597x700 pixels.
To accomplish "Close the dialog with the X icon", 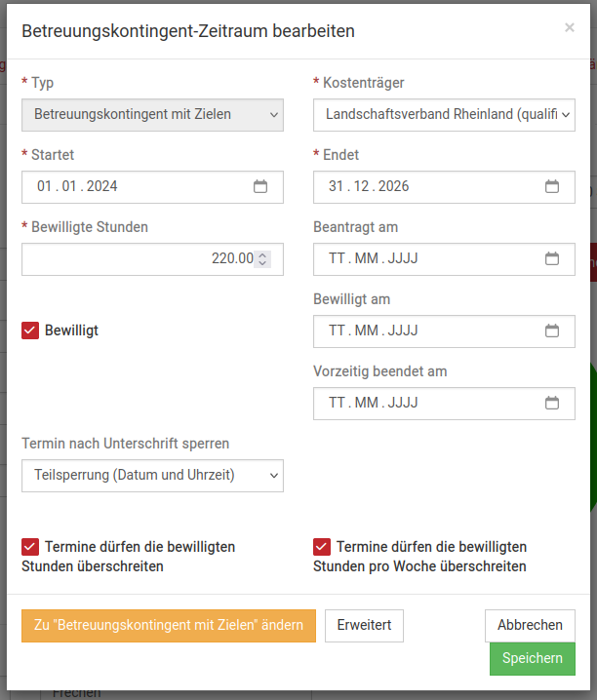I will coord(570,28).
